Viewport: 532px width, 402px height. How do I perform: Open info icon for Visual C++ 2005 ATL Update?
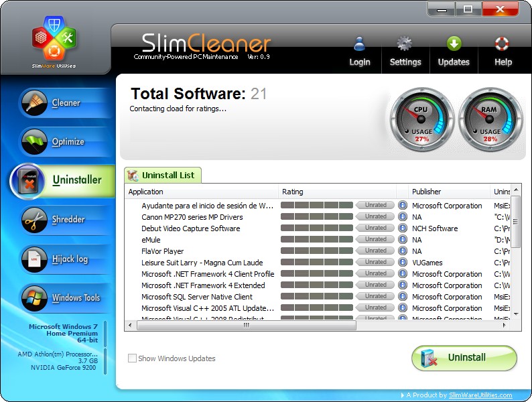pyautogui.click(x=403, y=308)
